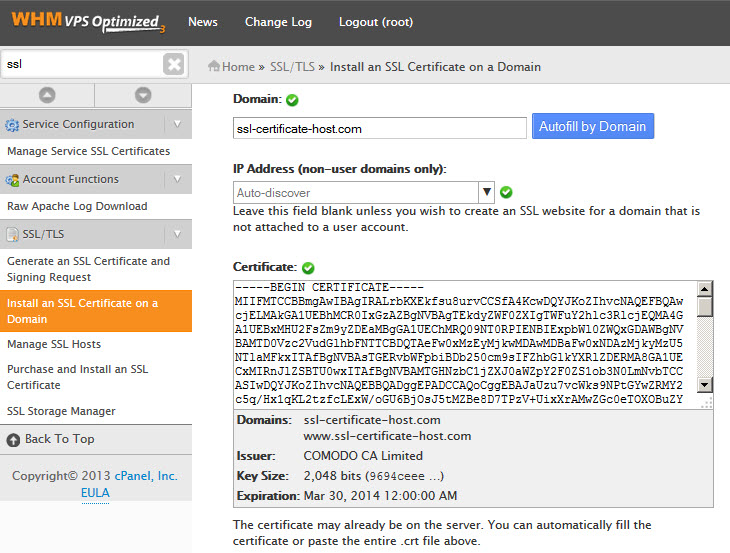Open the SSL Storage Manager link
The image size is (730, 553).
(x=61, y=411)
